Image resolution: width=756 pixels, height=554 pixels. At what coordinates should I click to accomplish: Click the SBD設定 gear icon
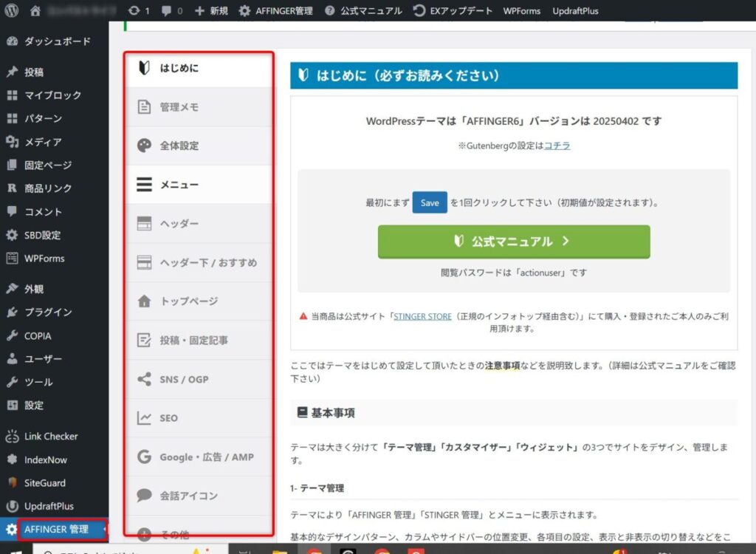(12, 235)
